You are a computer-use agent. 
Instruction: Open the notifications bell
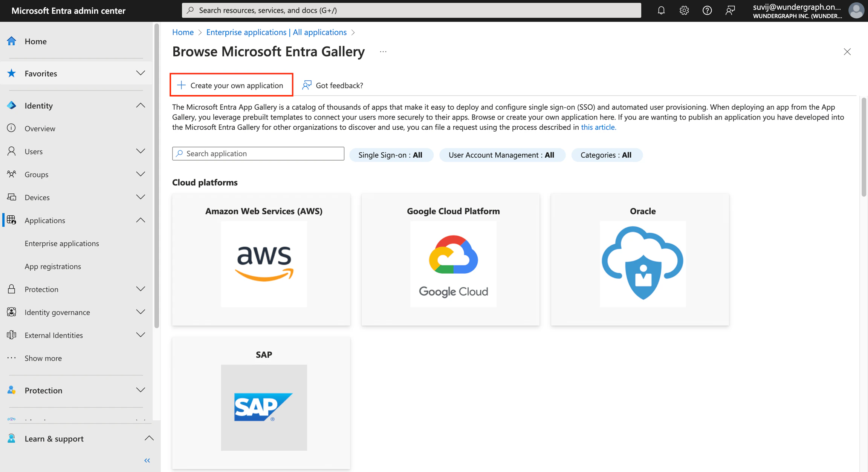click(661, 10)
